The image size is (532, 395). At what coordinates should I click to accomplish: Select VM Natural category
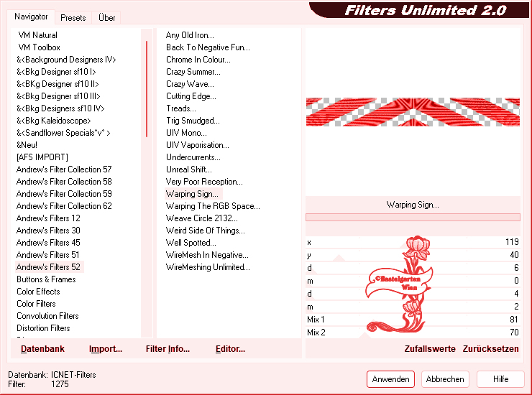37,35
